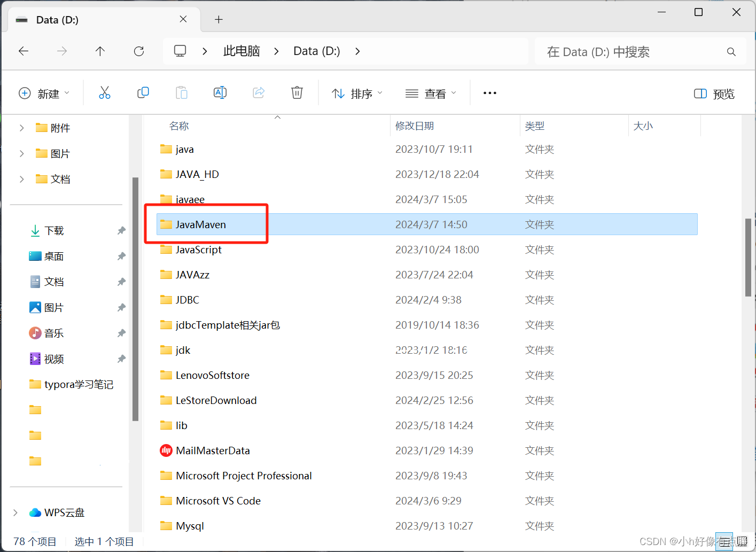This screenshot has width=756, height=552.
Task: Click the file list vertical scrollbar
Action: click(748, 257)
